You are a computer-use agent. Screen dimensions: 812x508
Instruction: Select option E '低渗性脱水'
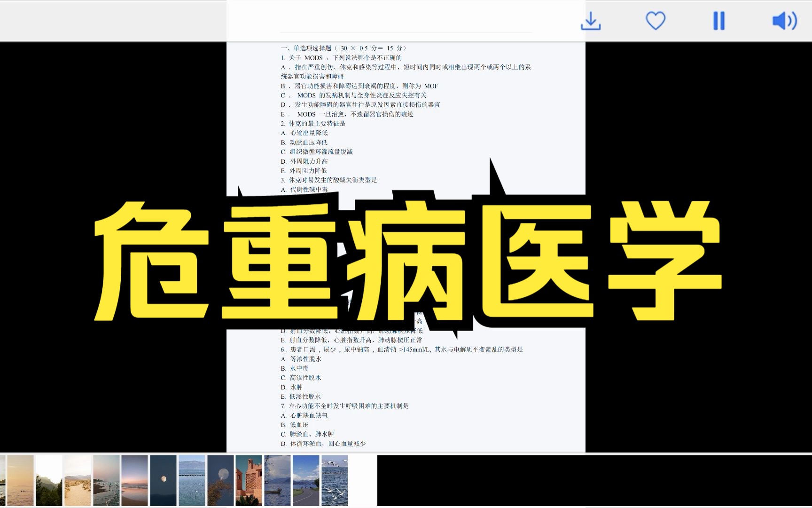point(301,397)
